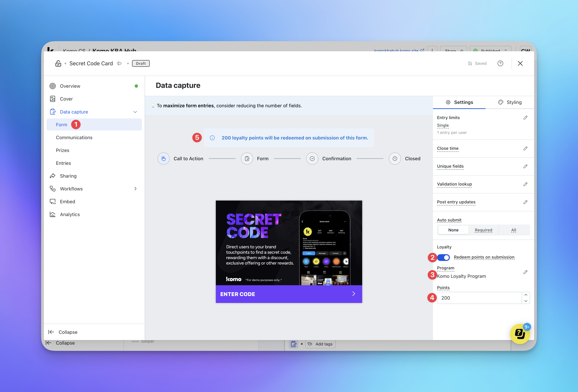Viewport: 578px width, 392px height.
Task: Open Communications in the sidebar
Action: (74, 137)
